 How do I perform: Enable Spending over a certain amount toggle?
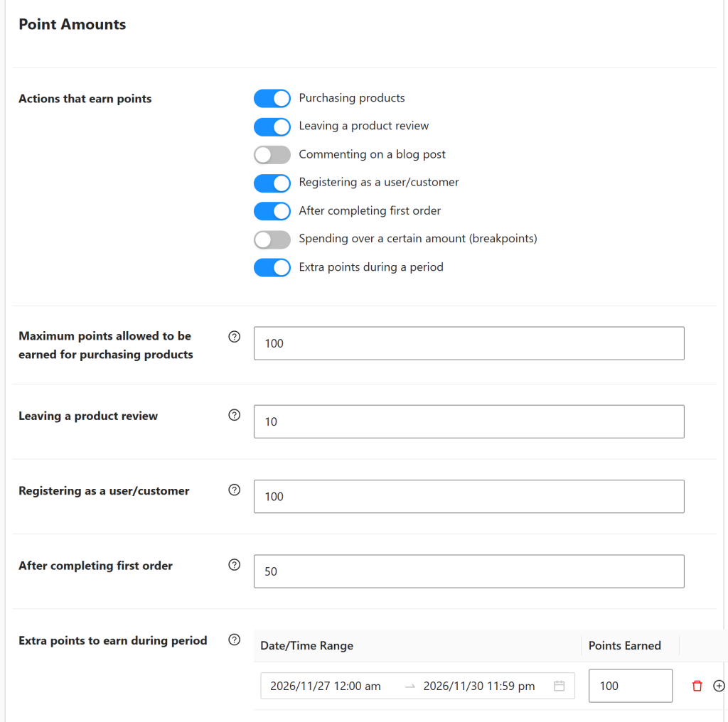click(x=272, y=239)
